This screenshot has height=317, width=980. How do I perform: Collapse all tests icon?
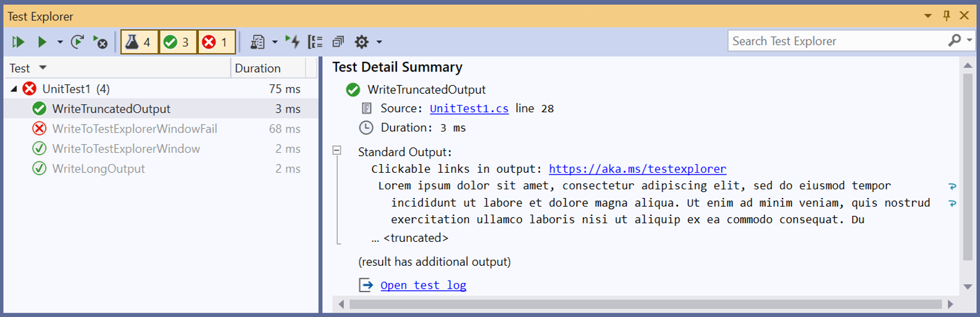[338, 42]
